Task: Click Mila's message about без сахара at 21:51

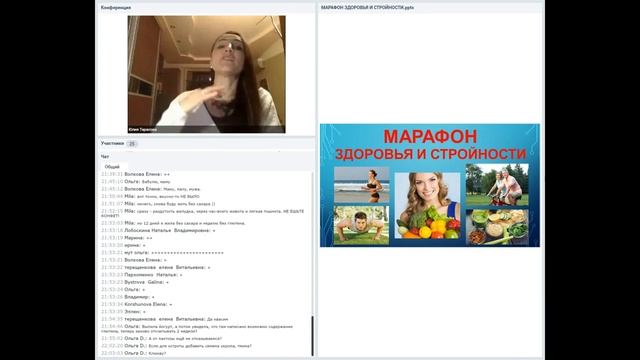Action: [x=158, y=204]
